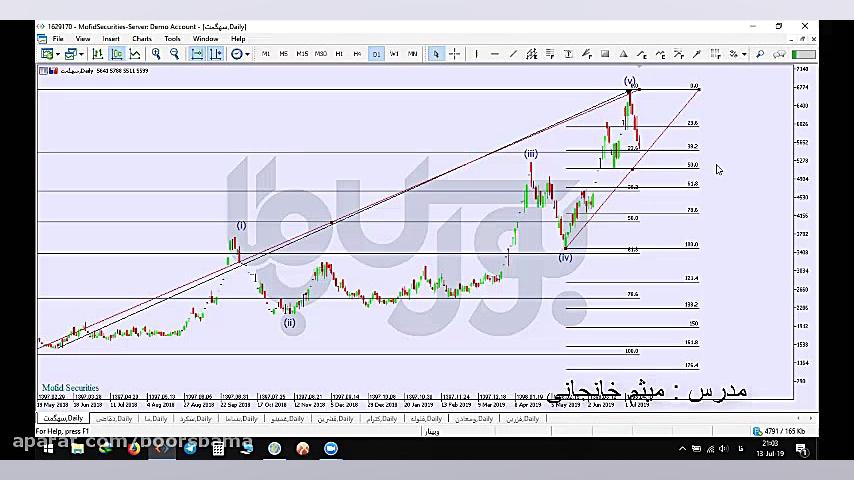Open the New Chart dropdown arrow
This screenshot has height=480, width=854.
(x=57, y=54)
